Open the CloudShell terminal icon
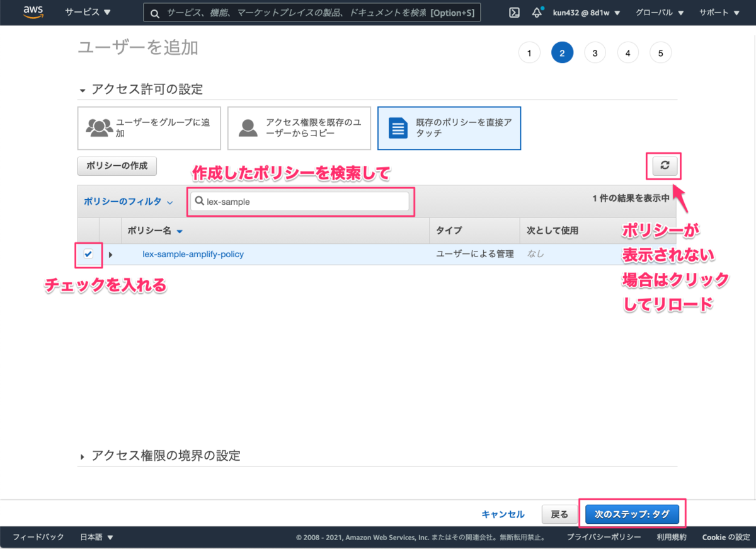Viewport: 756px width, 549px height. (x=513, y=12)
